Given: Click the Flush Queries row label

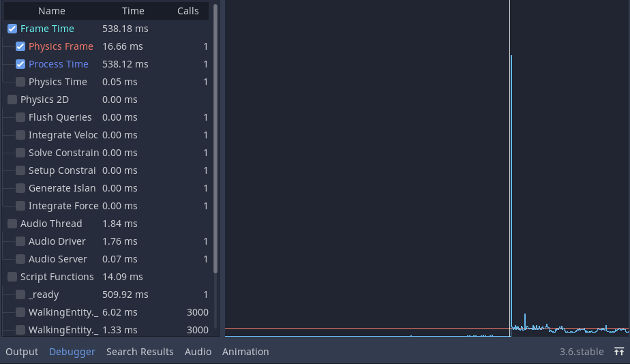Looking at the screenshot, I should point(60,117).
